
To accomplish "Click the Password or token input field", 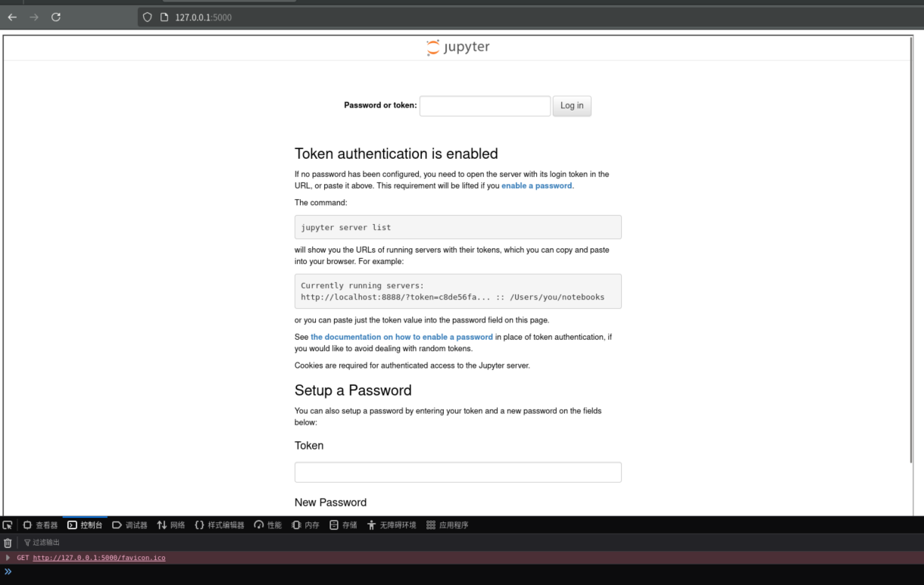I will (485, 106).
